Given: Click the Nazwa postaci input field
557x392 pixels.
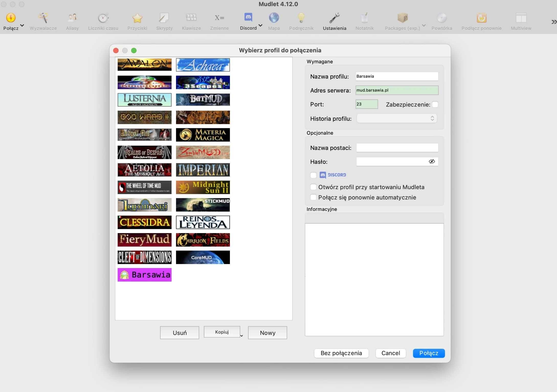Looking at the screenshot, I should [397, 148].
